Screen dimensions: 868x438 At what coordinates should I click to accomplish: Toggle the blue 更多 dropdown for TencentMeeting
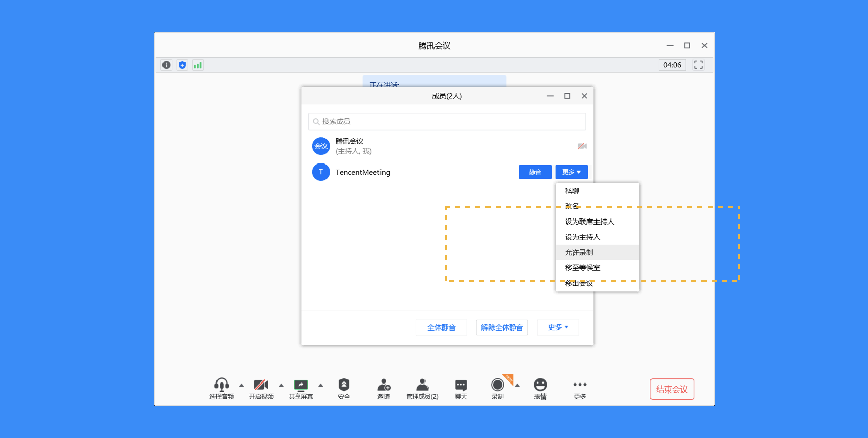pyautogui.click(x=571, y=172)
